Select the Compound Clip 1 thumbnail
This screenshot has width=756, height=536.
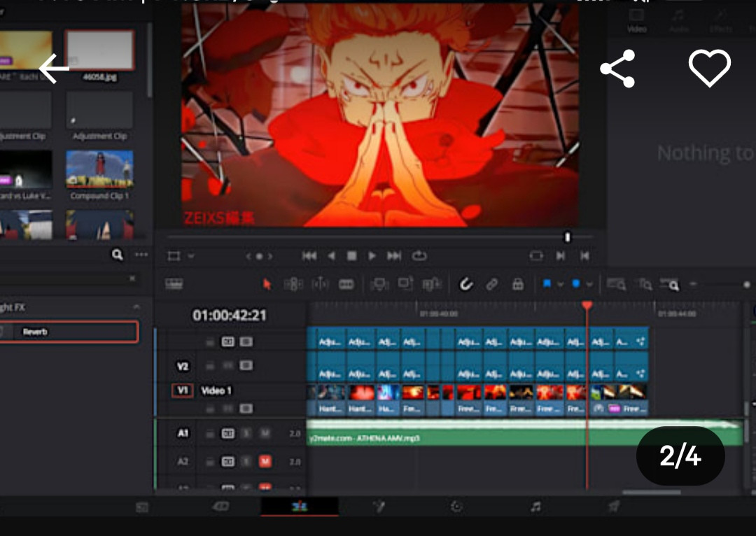[x=100, y=169]
